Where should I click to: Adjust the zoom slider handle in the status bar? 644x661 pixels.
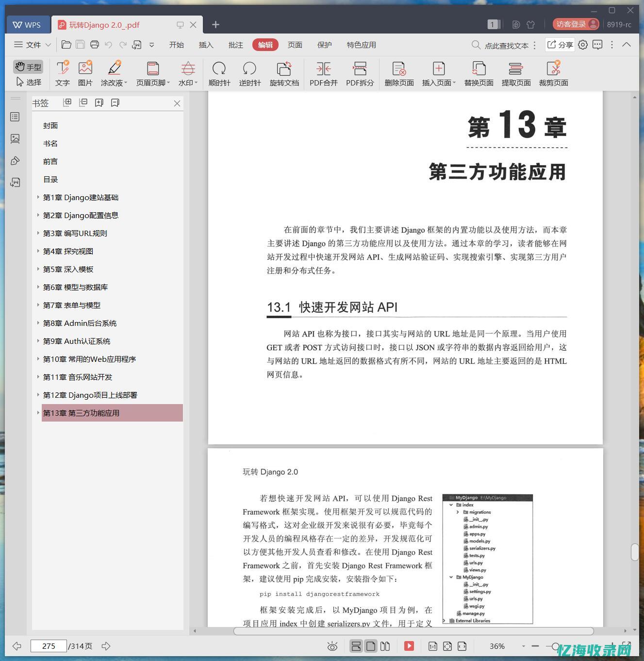tap(555, 646)
